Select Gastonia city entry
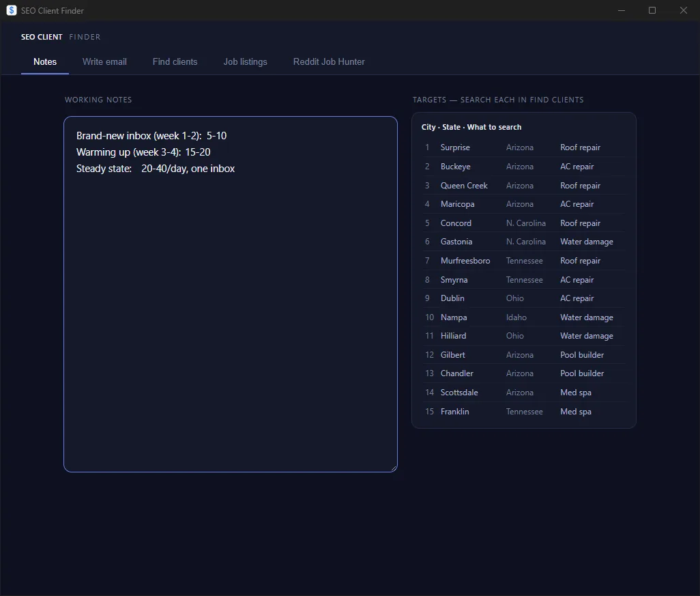700x596 pixels. coord(456,242)
